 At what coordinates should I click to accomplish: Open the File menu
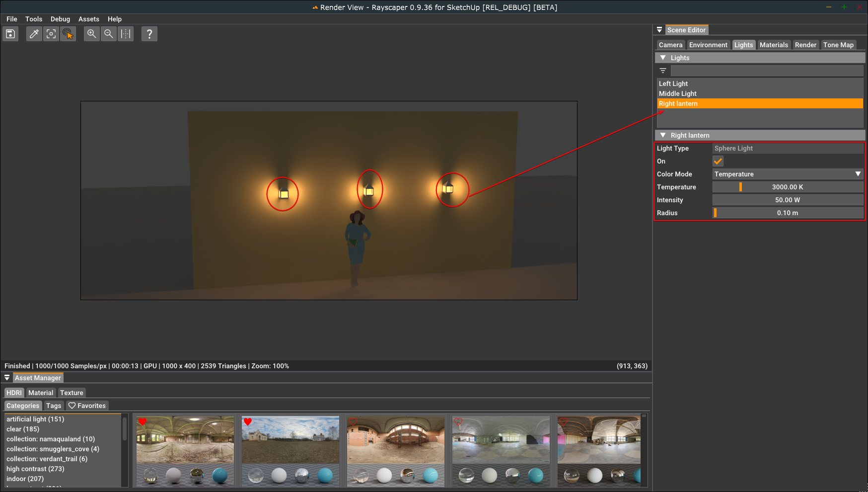coord(12,19)
